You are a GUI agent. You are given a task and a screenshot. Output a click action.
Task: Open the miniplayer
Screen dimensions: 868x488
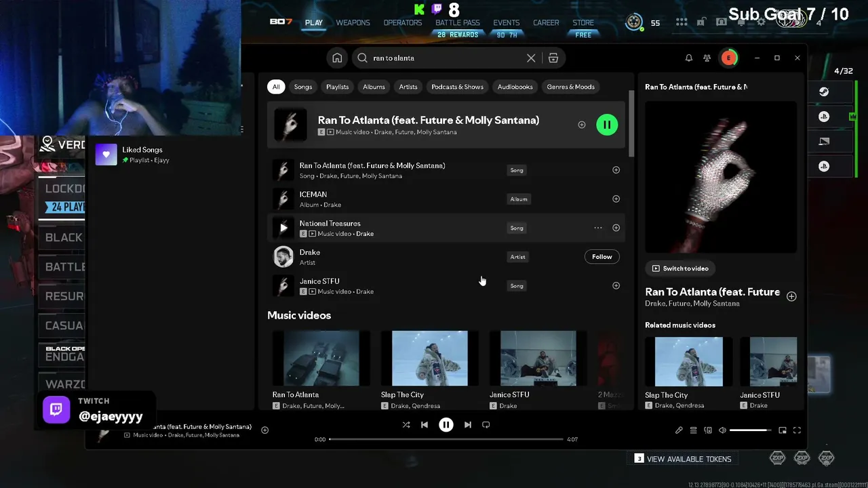click(x=783, y=430)
